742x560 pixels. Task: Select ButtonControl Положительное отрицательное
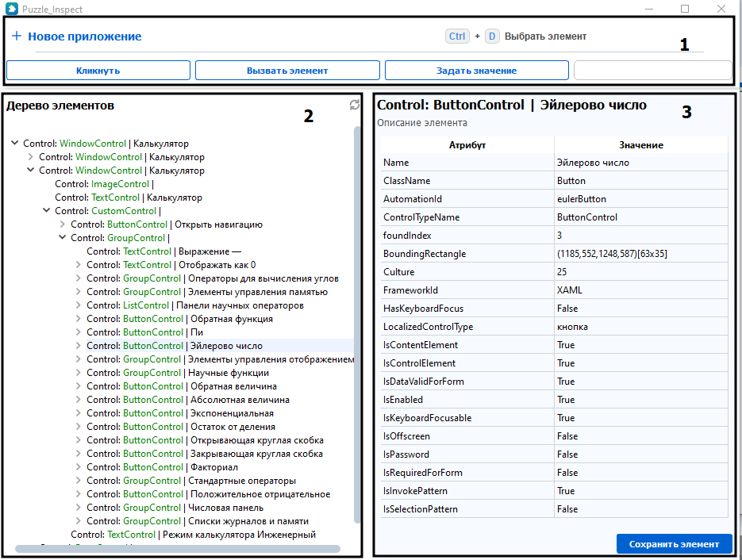208,494
